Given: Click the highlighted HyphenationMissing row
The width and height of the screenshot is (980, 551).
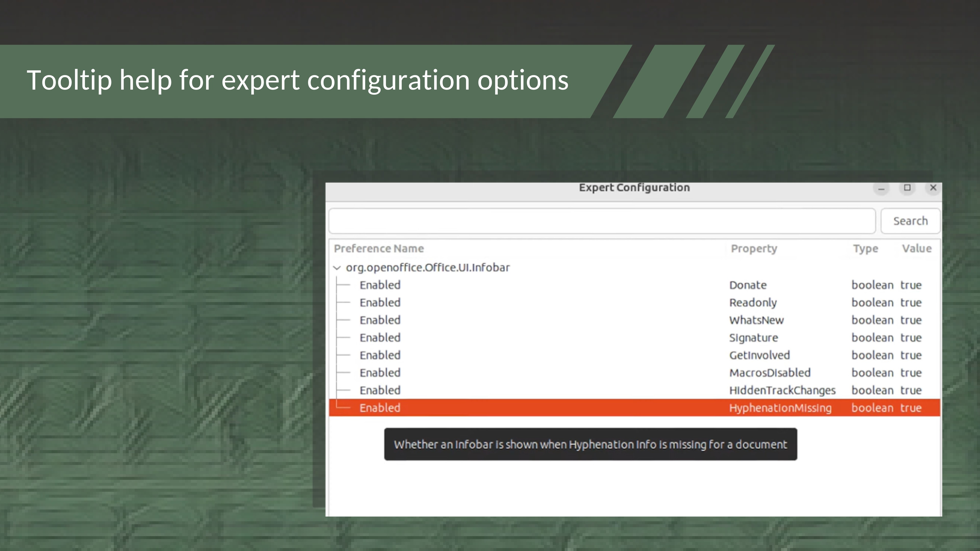Looking at the screenshot, I should point(780,408).
